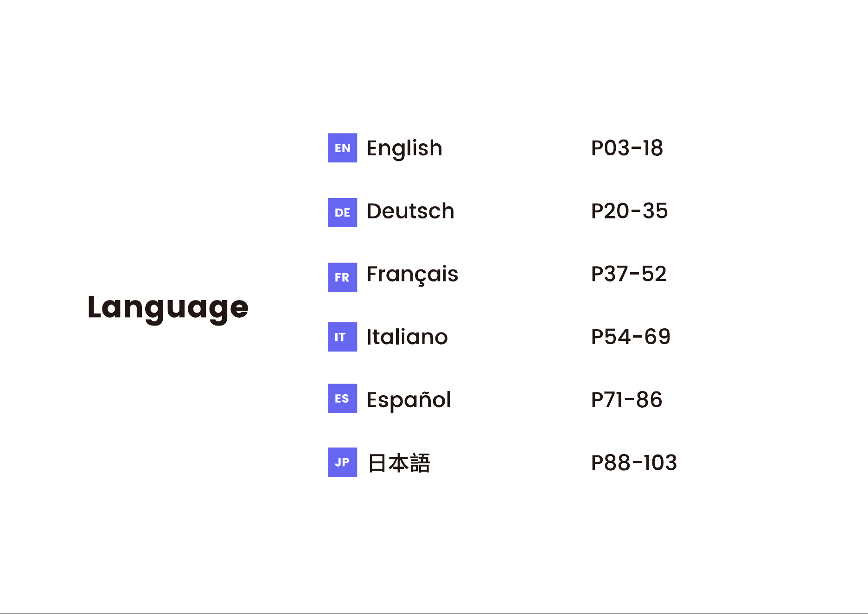Click page range P54-69
This screenshot has height=614, width=868.
click(x=631, y=337)
